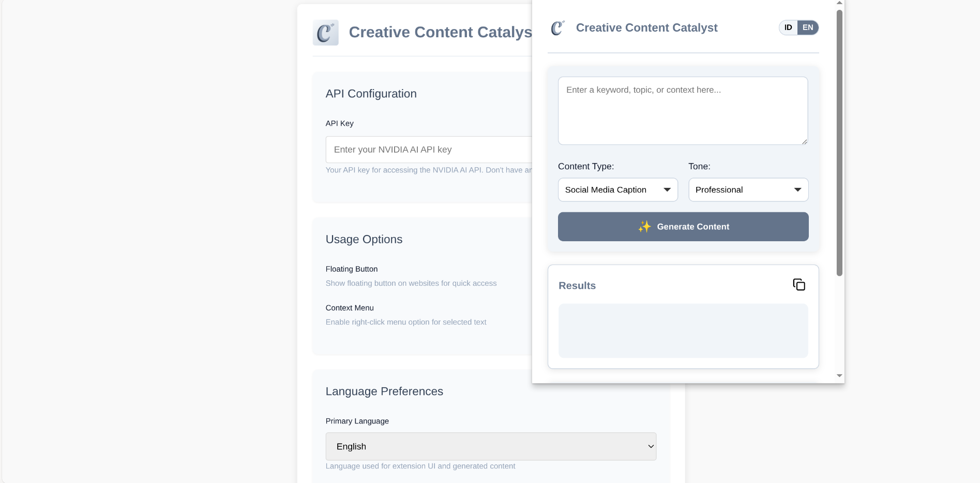Click the scrollbar down arrow in the popup
980x483 pixels.
839,375
